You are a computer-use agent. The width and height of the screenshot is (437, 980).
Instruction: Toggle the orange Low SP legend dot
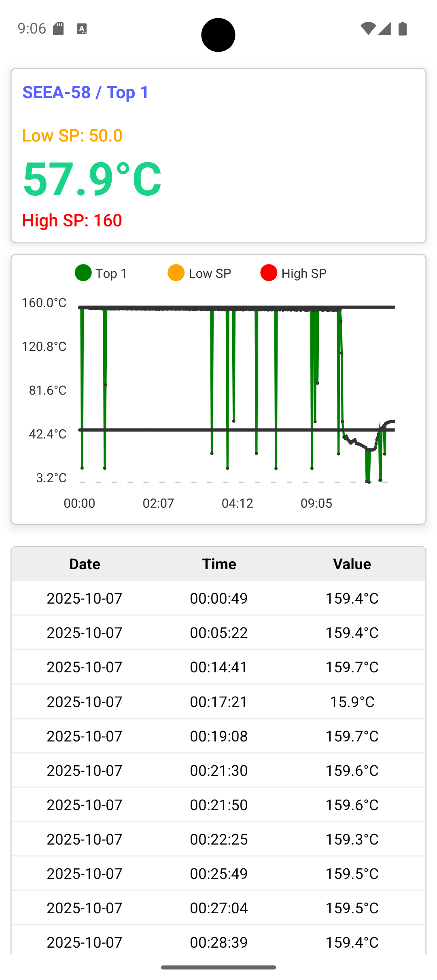coord(176,273)
